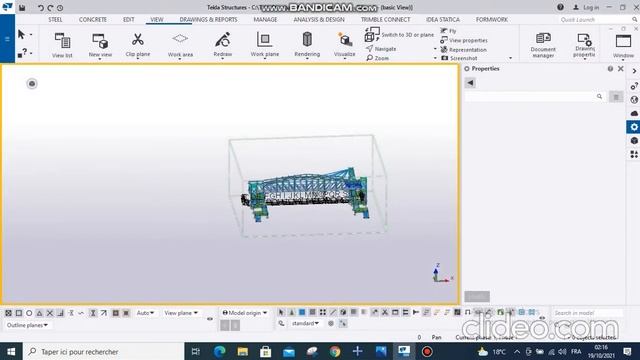The image size is (640, 360).
Task: Open the blue File menu button
Action: 7,39
